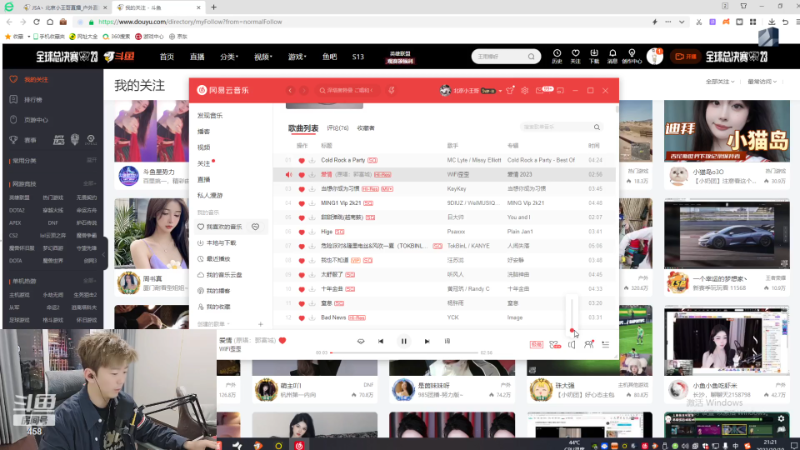Screen dimensions: 800x450
Task: Click the sound effects icon beside the quality badge
Action: click(555, 345)
